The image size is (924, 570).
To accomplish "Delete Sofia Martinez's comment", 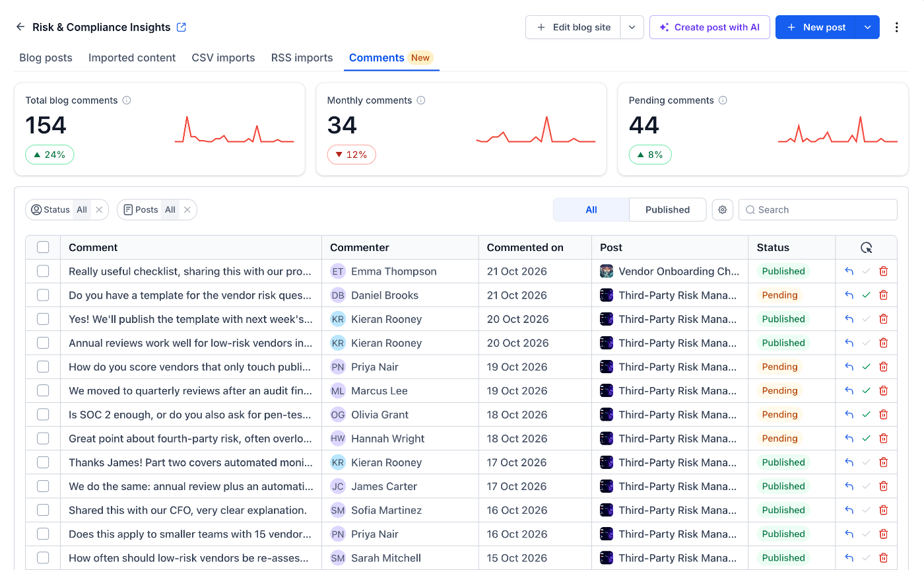I will point(884,511).
